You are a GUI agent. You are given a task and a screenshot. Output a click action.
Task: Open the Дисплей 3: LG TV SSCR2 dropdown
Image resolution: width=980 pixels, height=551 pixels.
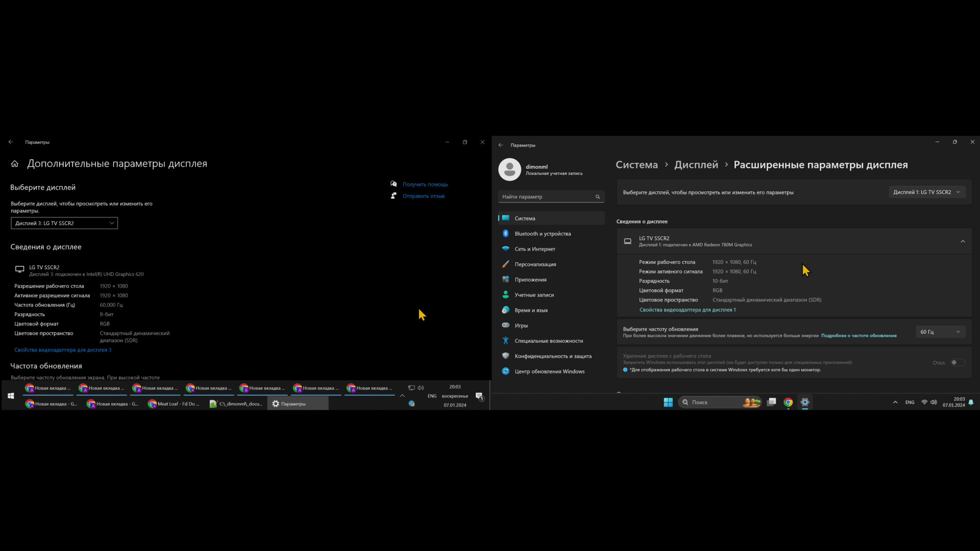click(64, 223)
